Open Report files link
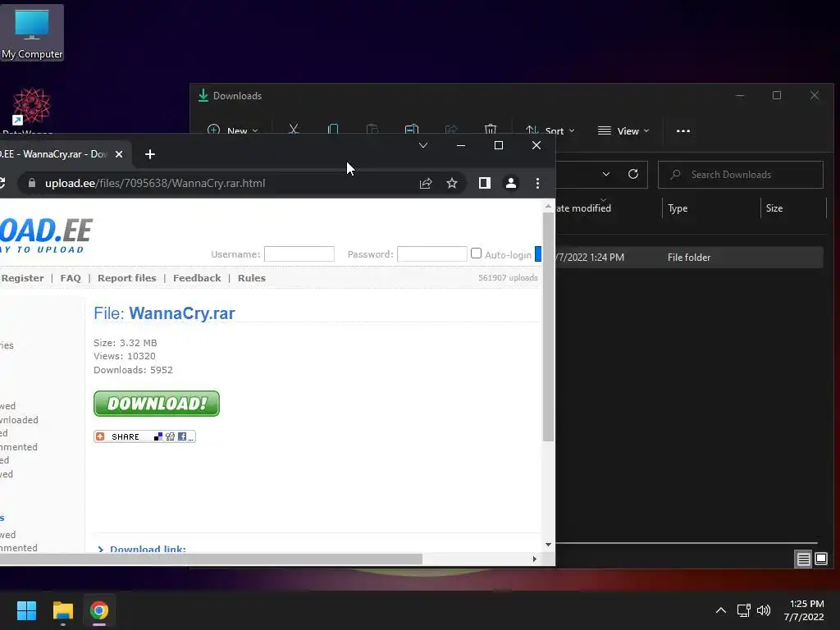The width and height of the screenshot is (840, 630). click(x=127, y=278)
